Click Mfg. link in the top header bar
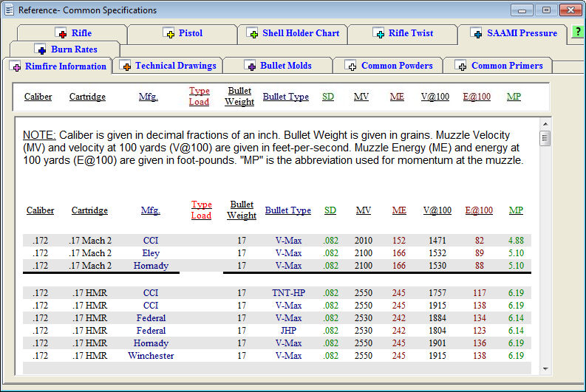The width and height of the screenshot is (586, 392). [x=149, y=97]
